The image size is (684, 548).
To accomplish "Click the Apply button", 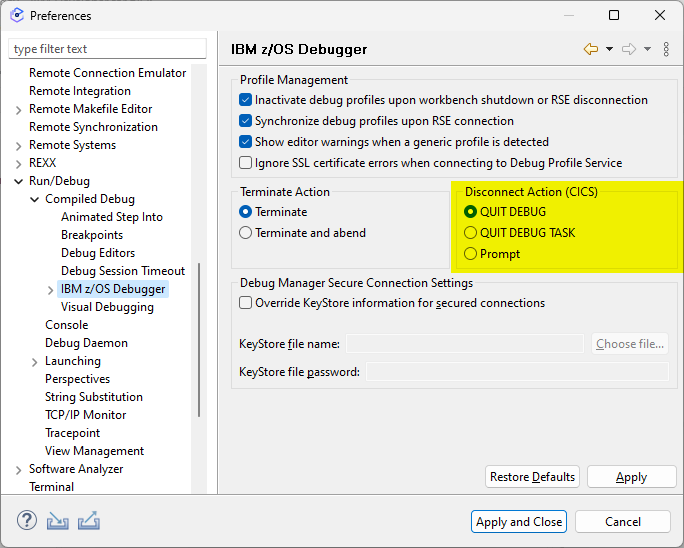I will pyautogui.click(x=631, y=476).
